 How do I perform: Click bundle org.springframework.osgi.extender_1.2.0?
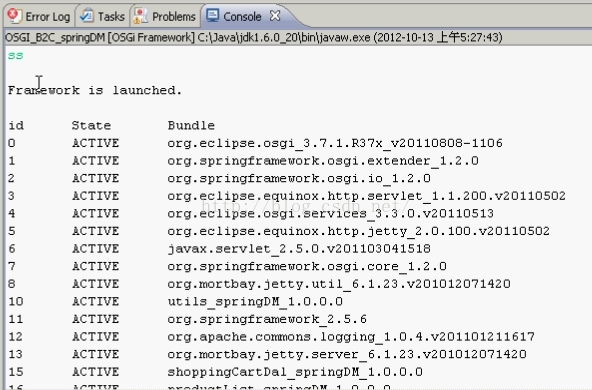point(323,161)
